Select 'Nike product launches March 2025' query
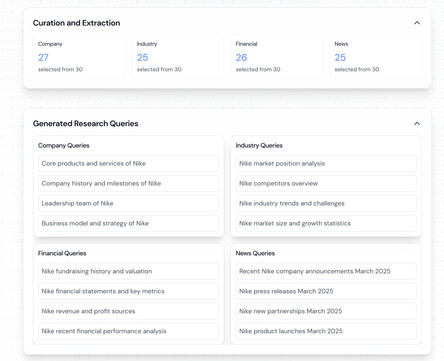The width and height of the screenshot is (444, 361). point(326,331)
